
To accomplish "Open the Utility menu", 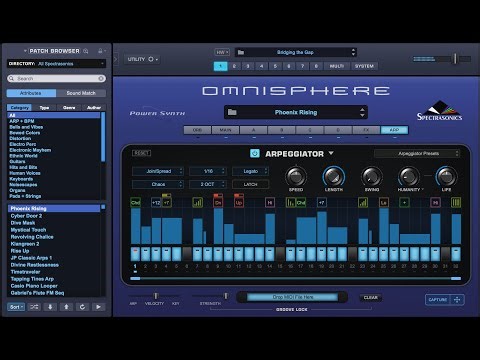I will point(142,59).
